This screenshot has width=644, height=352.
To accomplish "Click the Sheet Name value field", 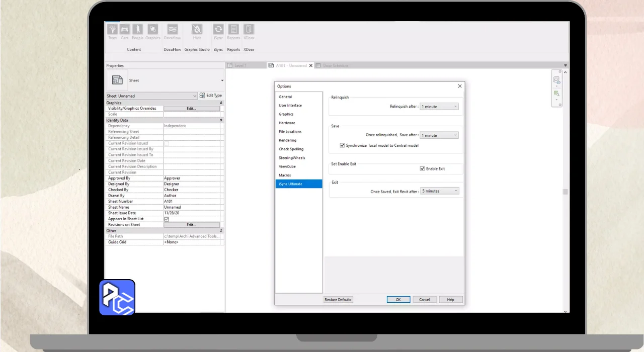I will (x=191, y=207).
